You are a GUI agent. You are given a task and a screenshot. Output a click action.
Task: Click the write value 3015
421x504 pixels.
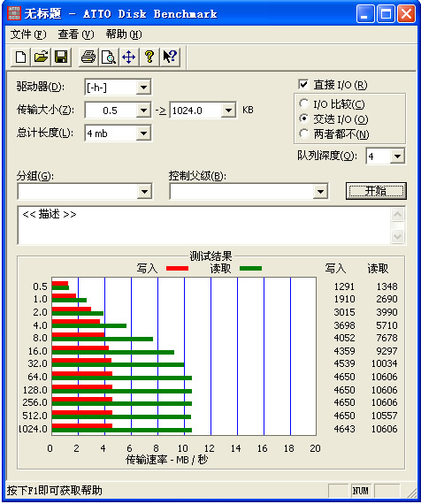click(x=344, y=312)
